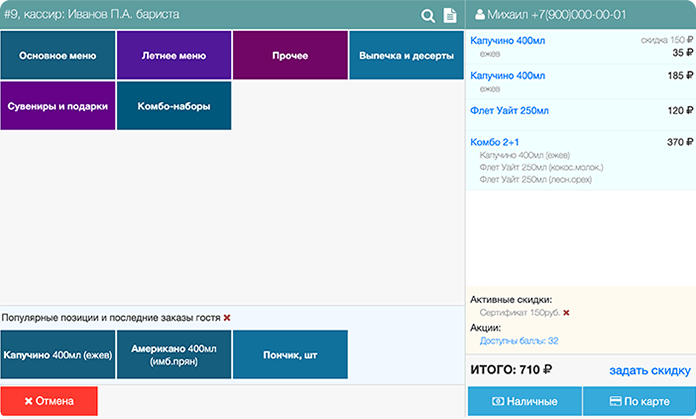The height and width of the screenshot is (419, 696).
Task: Open the Комбо-наборы category
Action: pos(174,105)
